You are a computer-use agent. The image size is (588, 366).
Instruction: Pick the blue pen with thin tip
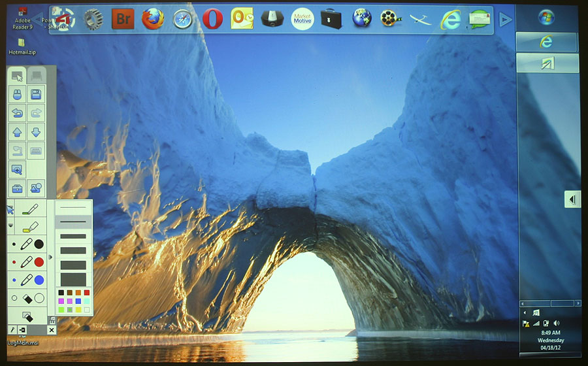pos(14,280)
